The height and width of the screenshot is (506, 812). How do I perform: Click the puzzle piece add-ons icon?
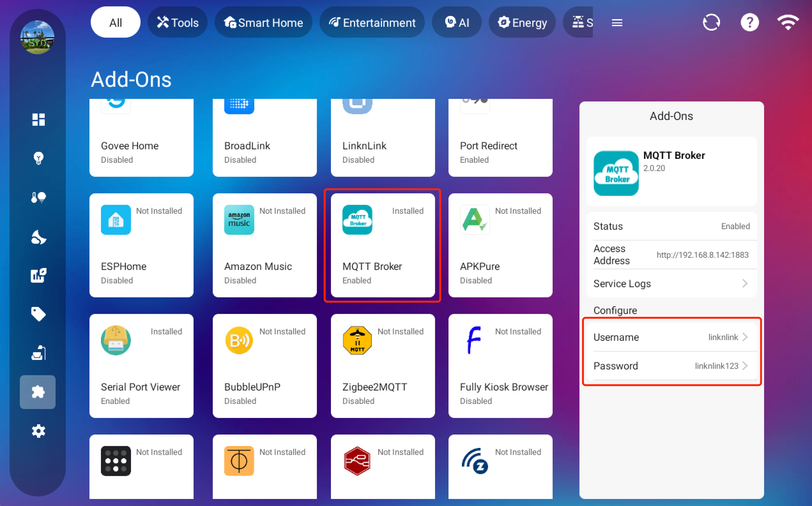coord(38,392)
